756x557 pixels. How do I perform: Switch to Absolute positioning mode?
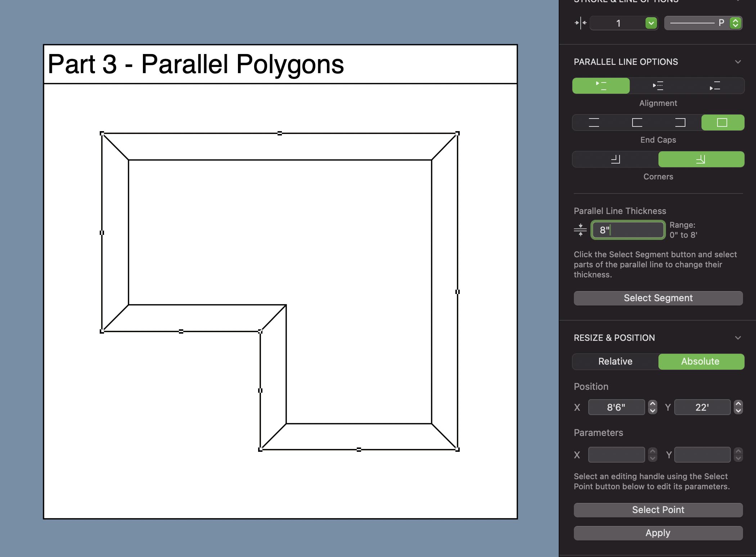click(701, 361)
